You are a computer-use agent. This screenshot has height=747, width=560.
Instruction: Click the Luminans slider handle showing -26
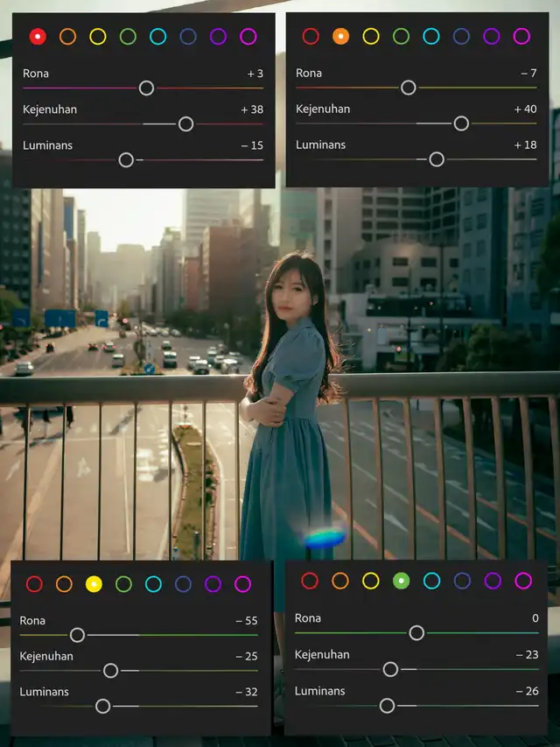click(387, 705)
